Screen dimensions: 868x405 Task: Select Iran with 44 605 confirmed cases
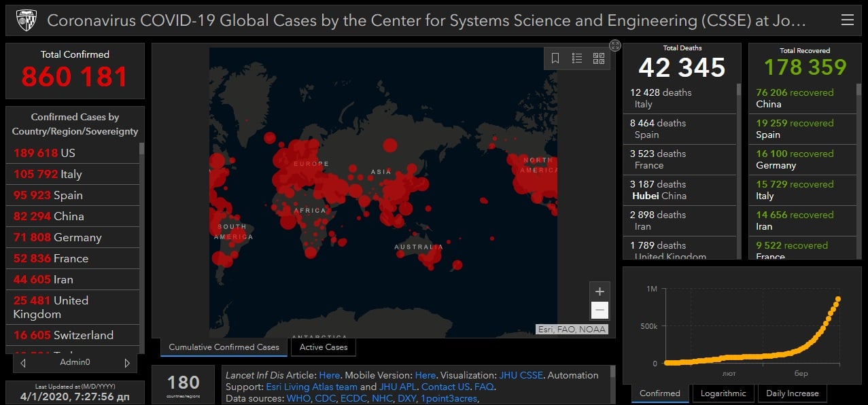click(73, 279)
